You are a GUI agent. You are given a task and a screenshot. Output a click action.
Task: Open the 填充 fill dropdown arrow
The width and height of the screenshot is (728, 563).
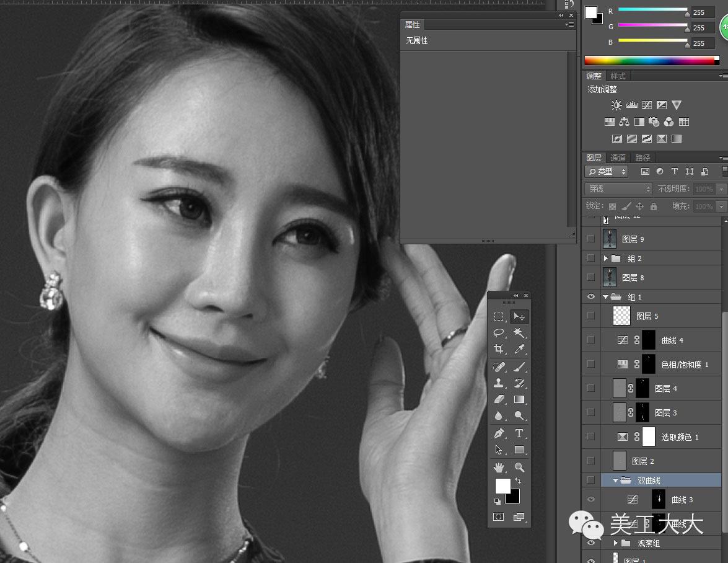(721, 206)
